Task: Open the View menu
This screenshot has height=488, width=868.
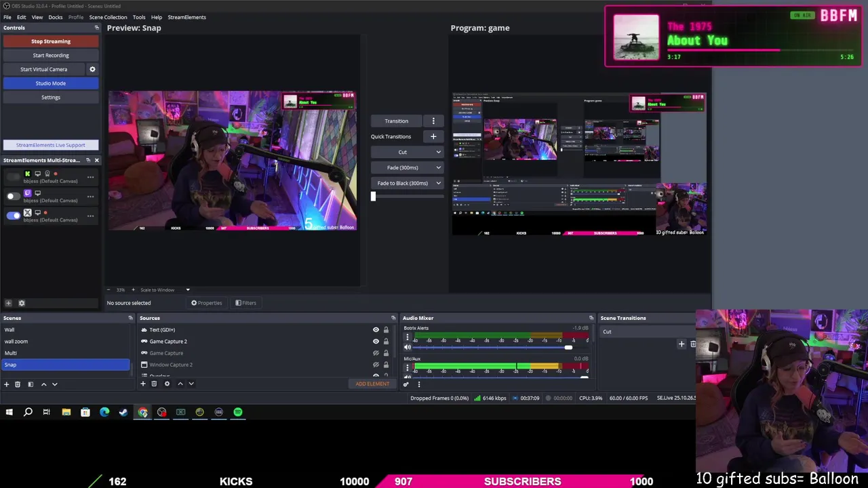Action: pyautogui.click(x=37, y=17)
